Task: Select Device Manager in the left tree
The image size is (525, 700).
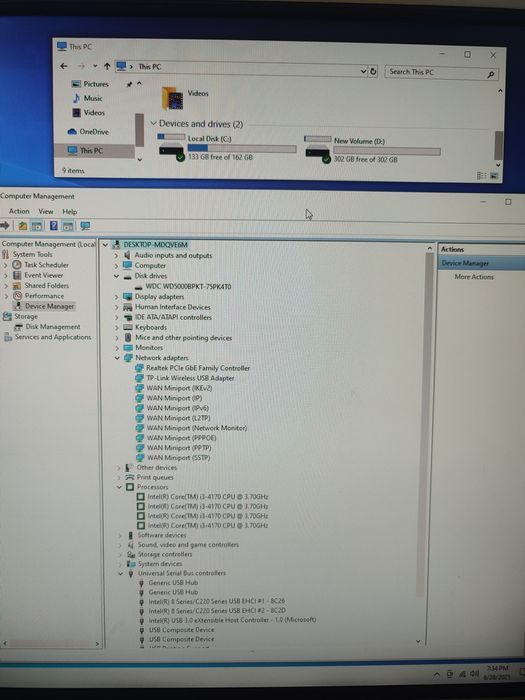Action: [49, 306]
